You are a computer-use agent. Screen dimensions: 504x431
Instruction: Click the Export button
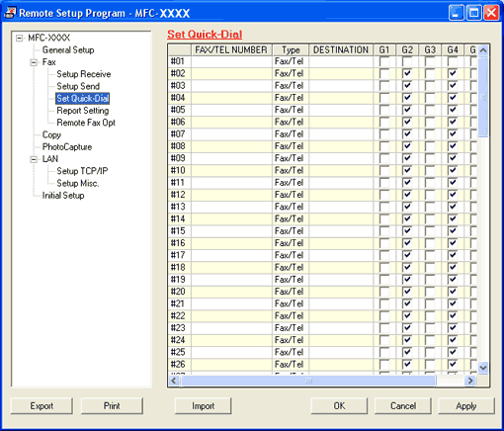coord(42,405)
